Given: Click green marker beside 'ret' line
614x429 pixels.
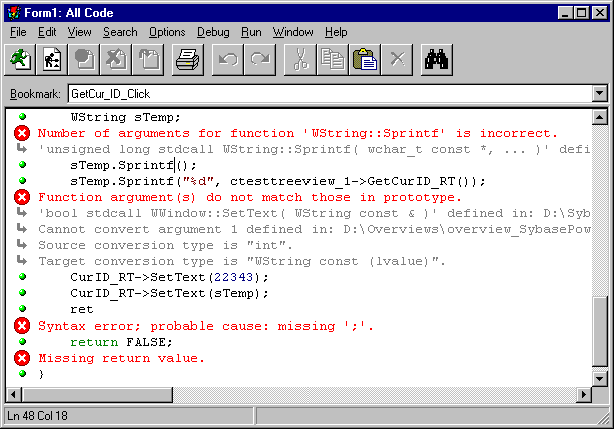Looking at the screenshot, I should [22, 308].
